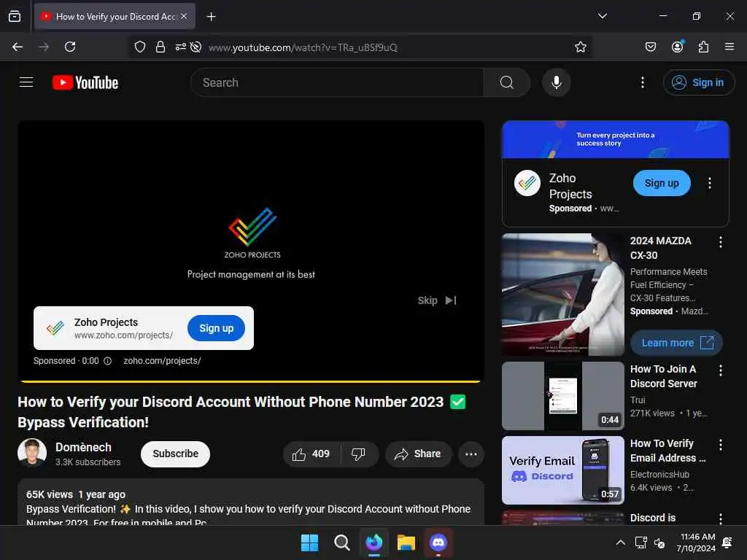Like the video with 409 likes
The height and width of the screenshot is (560, 747).
pyautogui.click(x=311, y=454)
